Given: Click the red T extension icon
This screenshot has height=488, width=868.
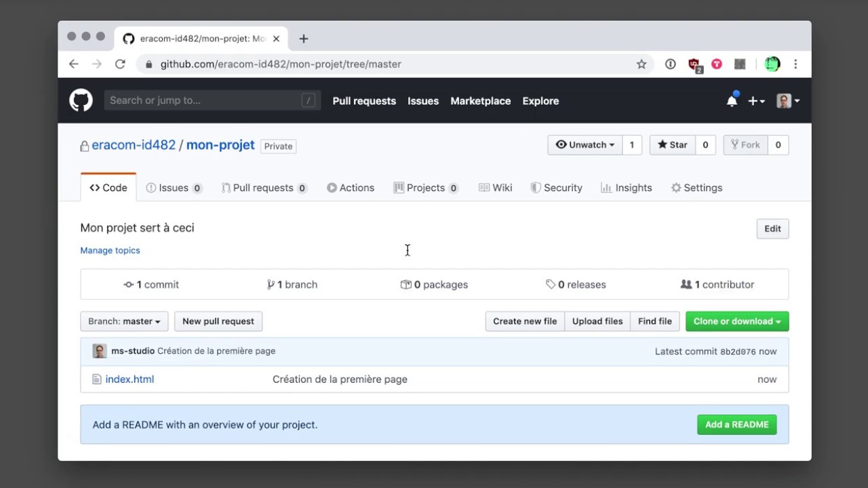Looking at the screenshot, I should coord(717,64).
